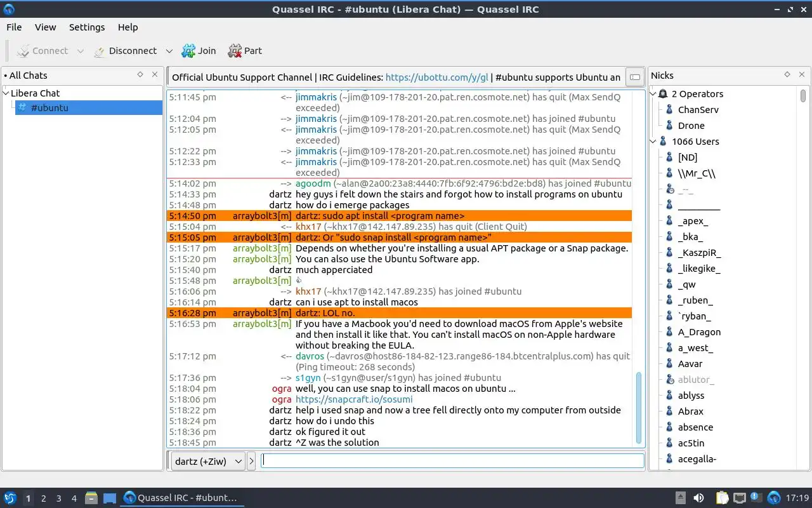Click the user icon beside Abrax
This screenshot has height=508, width=812.
point(669,411)
